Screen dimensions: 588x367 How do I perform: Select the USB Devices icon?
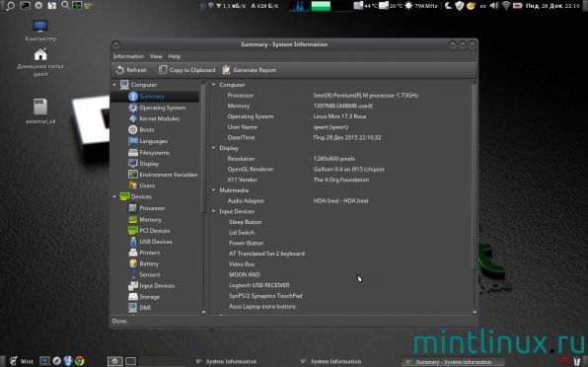(133, 242)
